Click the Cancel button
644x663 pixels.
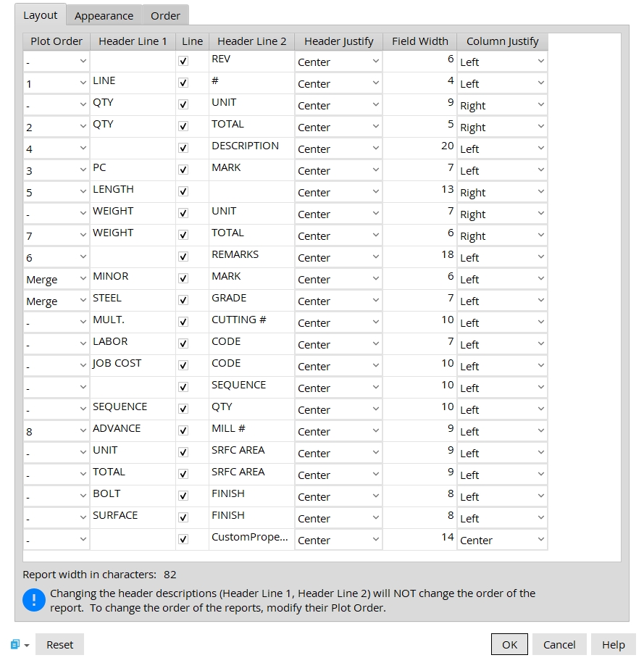tap(559, 645)
